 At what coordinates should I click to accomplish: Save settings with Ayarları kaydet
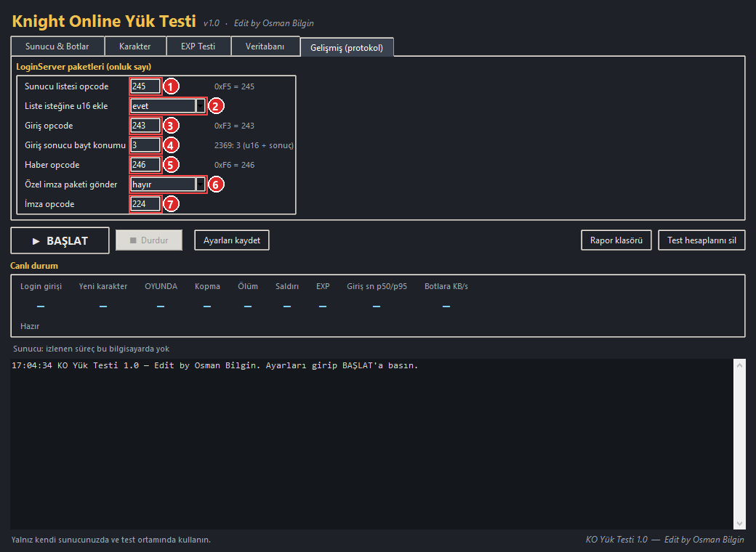(232, 240)
